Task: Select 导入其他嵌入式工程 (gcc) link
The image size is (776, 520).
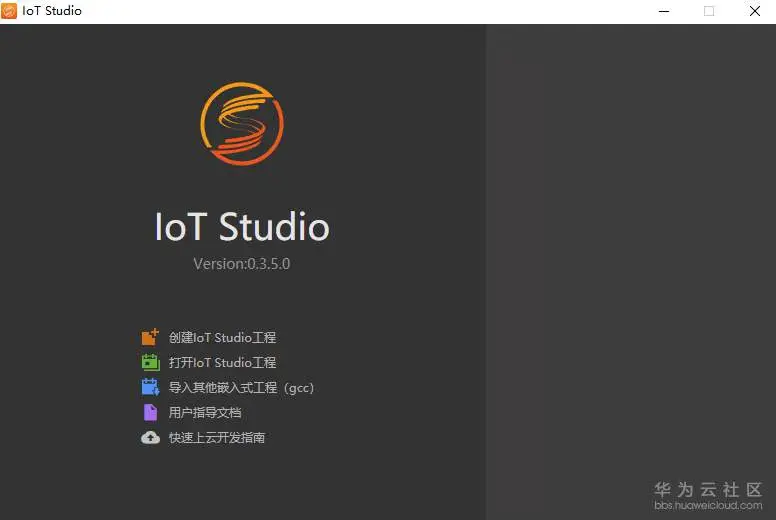Action: pos(241,387)
